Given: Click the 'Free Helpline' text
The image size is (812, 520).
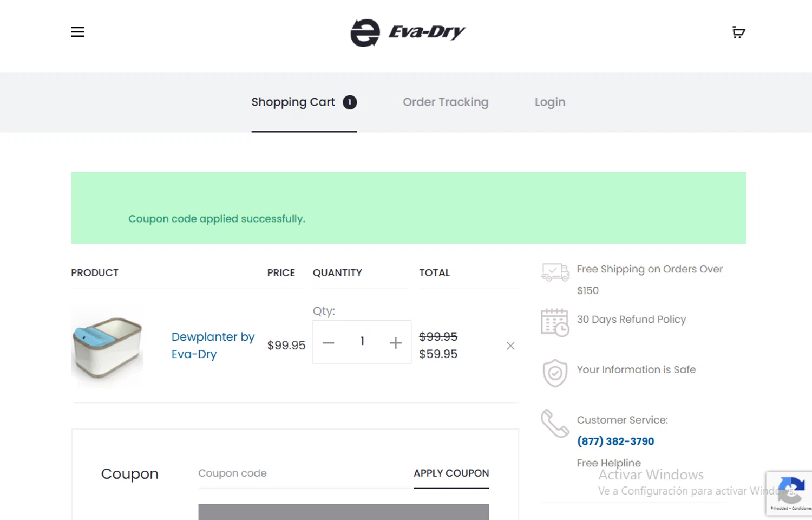Looking at the screenshot, I should (x=608, y=463).
